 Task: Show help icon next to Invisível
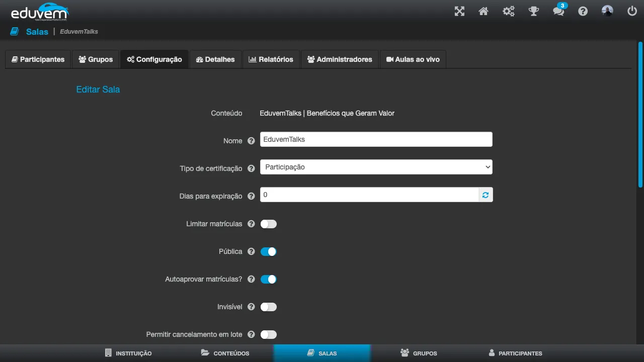[x=251, y=307]
